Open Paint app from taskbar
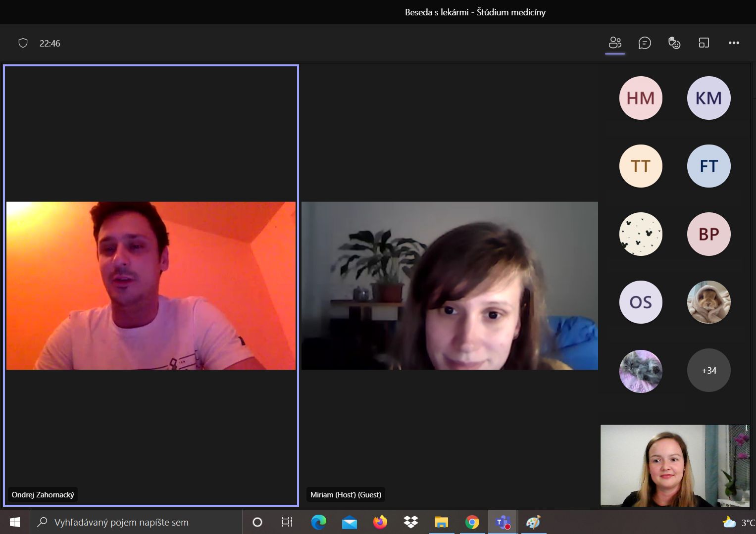The image size is (756, 534). (533, 522)
